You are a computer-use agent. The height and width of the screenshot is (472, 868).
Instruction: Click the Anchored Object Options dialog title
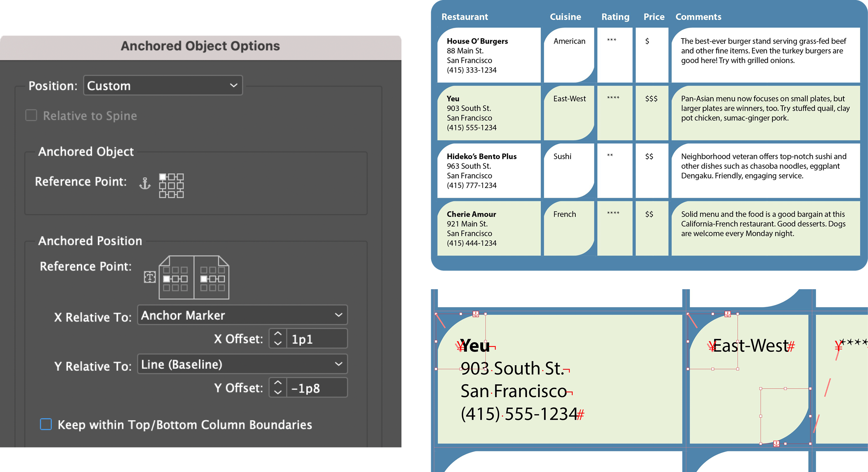coord(200,46)
